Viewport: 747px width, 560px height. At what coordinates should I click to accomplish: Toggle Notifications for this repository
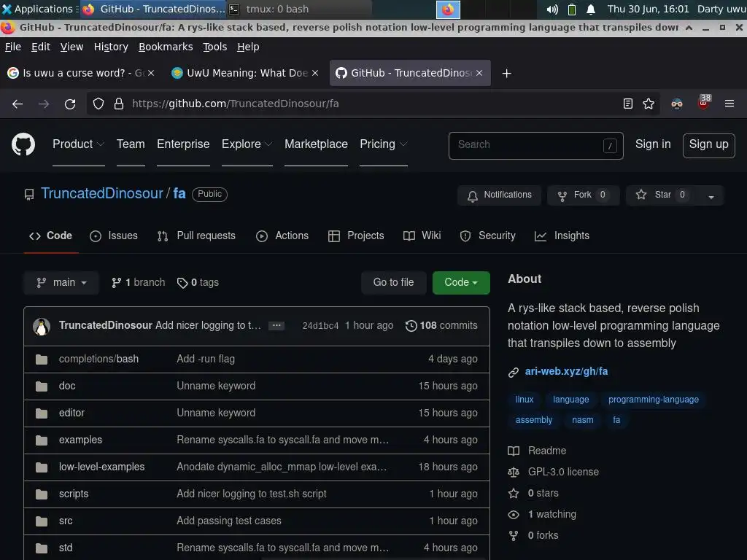pyautogui.click(x=499, y=195)
